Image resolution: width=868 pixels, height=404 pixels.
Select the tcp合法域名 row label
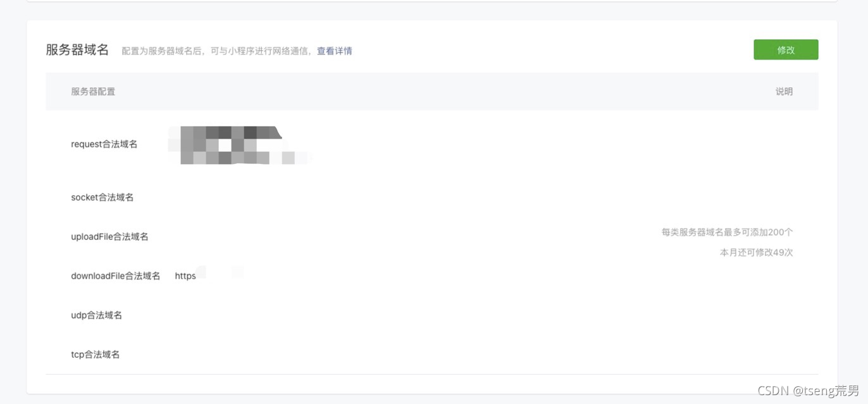[96, 355]
